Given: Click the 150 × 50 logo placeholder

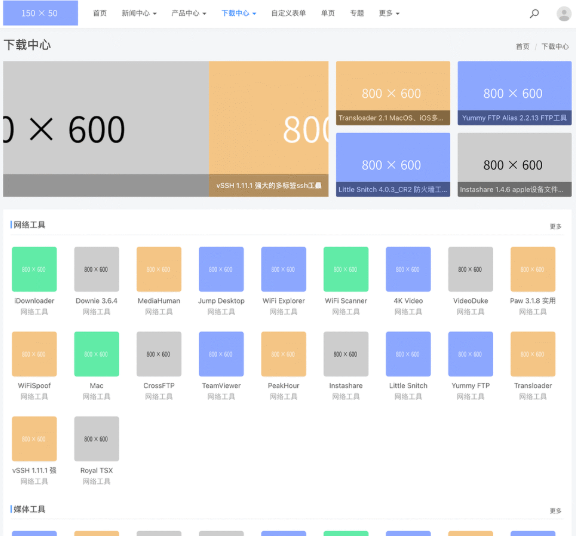Looking at the screenshot, I should tap(40, 13).
